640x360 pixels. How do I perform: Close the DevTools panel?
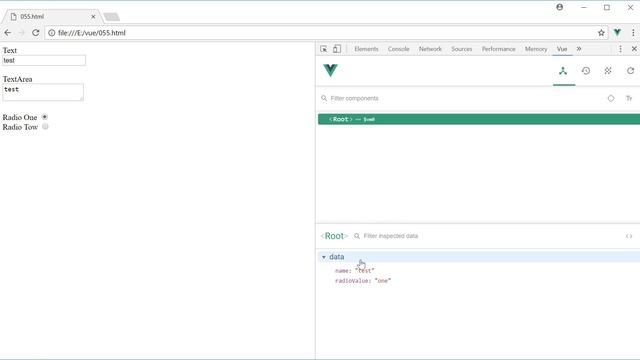[x=634, y=49]
